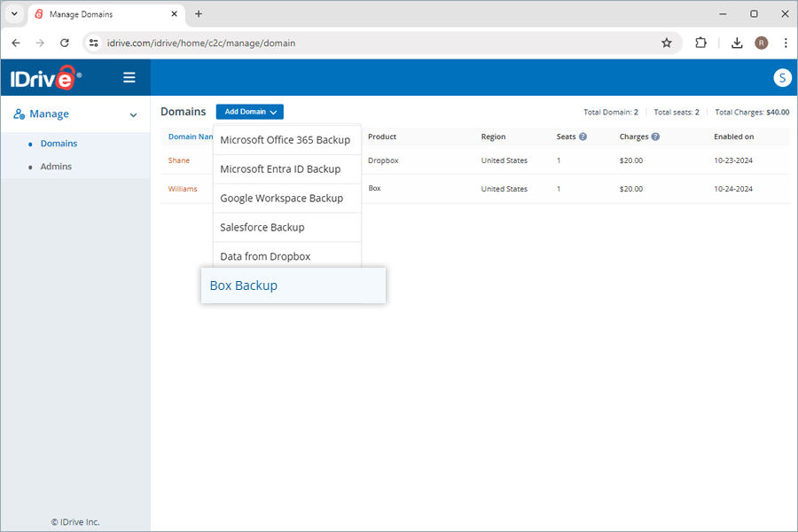Sort by Domain Name column header
The height and width of the screenshot is (532, 798).
191,137
